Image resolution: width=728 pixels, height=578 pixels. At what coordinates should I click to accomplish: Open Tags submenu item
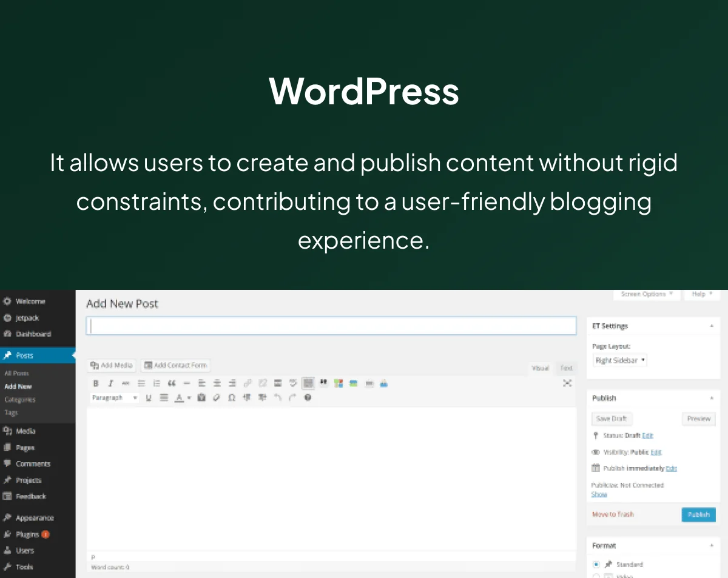pyautogui.click(x=11, y=412)
